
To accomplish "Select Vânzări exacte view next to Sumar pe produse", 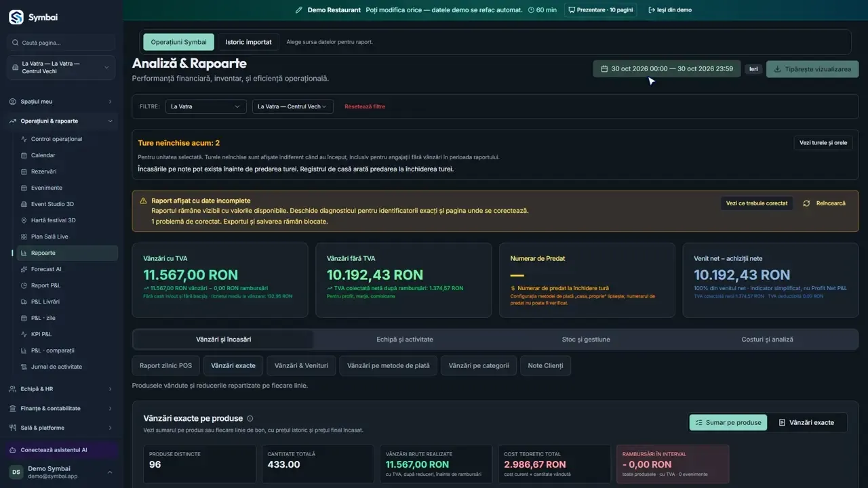I will [x=806, y=422].
